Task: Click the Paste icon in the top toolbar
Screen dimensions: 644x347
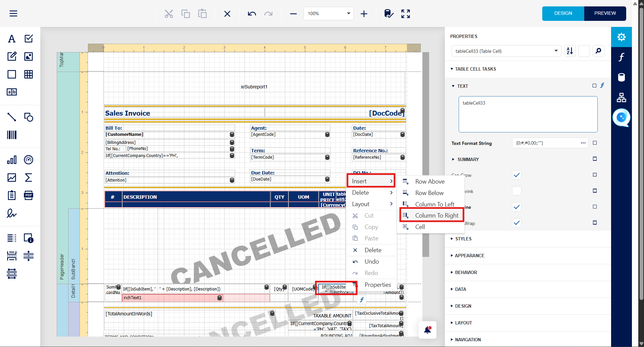Action: pos(202,14)
